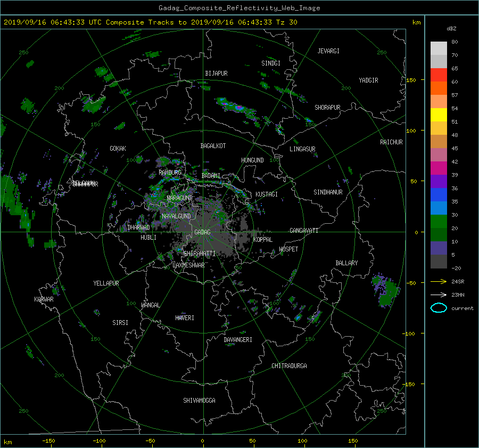Click the BALLARY label
The height and width of the screenshot is (448, 479).
tap(346, 263)
